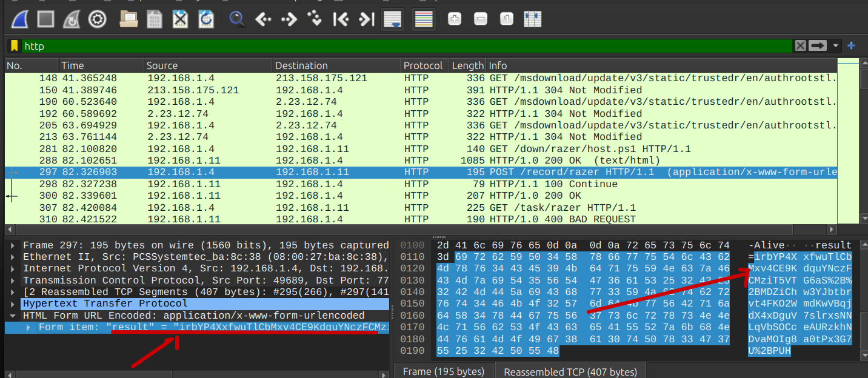Clear the http display filter
Image resolution: width=868 pixels, height=378 pixels.
click(x=801, y=46)
